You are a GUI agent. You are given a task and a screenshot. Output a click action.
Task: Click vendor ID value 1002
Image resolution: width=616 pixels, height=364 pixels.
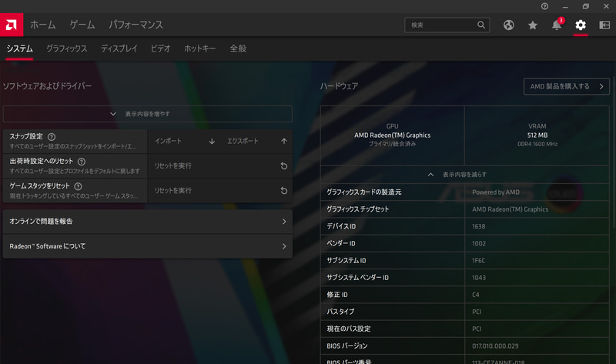479,243
